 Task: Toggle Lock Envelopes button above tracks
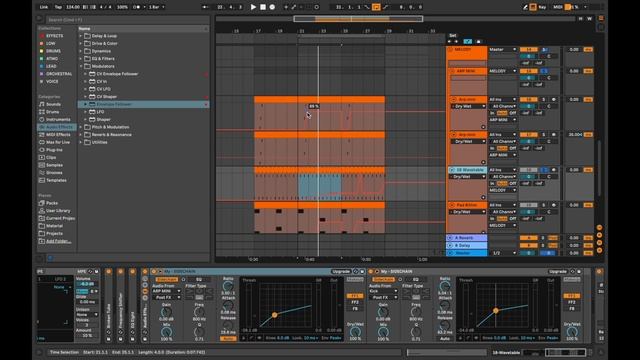[x=478, y=41]
